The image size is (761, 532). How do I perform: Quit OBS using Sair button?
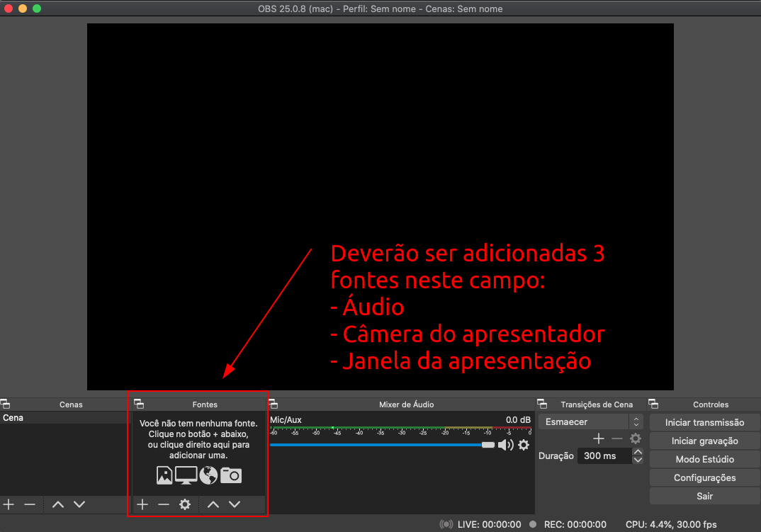click(x=705, y=496)
